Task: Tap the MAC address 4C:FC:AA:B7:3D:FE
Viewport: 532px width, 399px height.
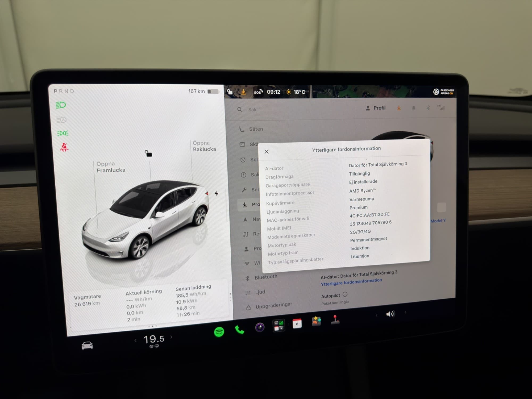Action: coord(370,215)
